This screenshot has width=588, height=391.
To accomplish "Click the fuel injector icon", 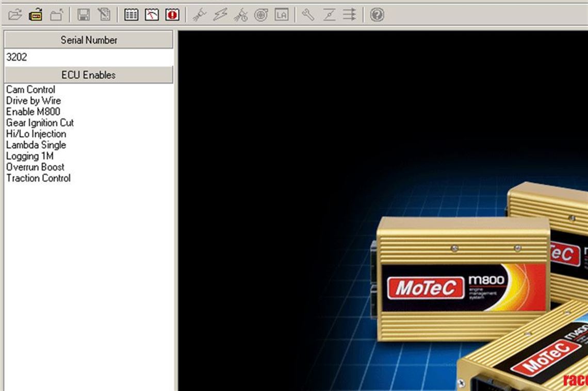I will point(200,15).
